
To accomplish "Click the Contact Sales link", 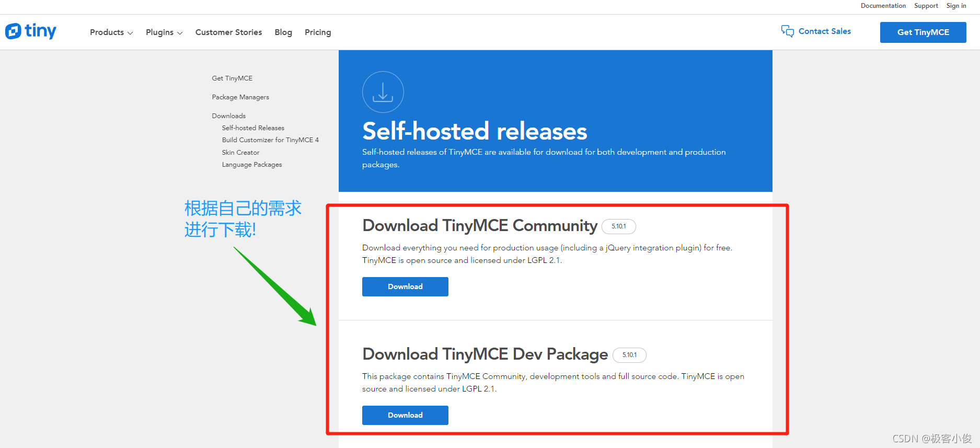I will 825,31.
